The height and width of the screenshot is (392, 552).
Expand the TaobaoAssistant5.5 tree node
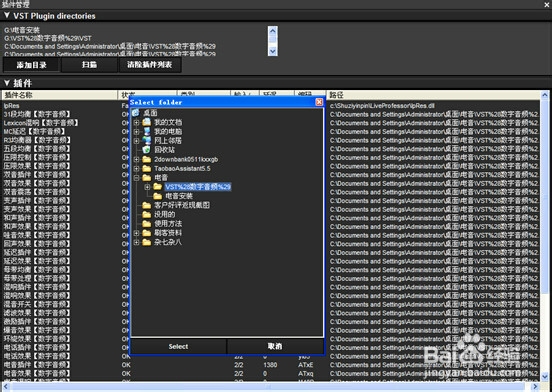pos(137,169)
